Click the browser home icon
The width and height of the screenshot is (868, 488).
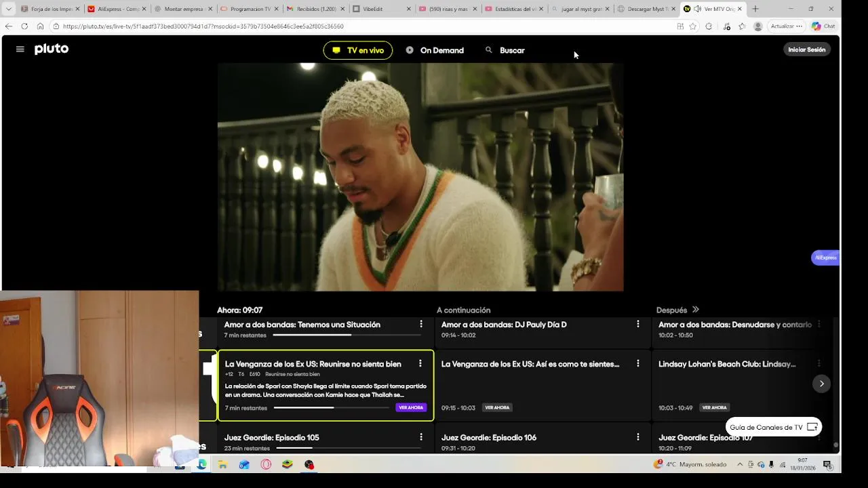click(x=40, y=26)
